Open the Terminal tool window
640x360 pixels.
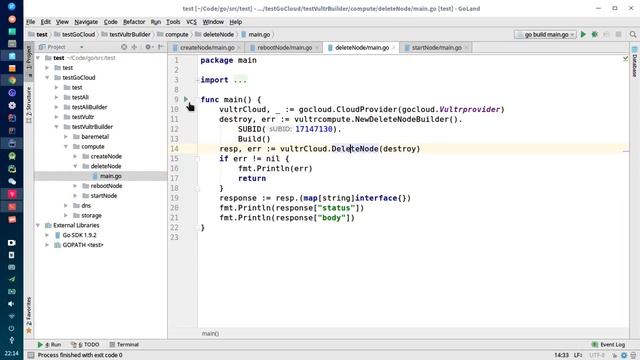[x=124, y=344]
